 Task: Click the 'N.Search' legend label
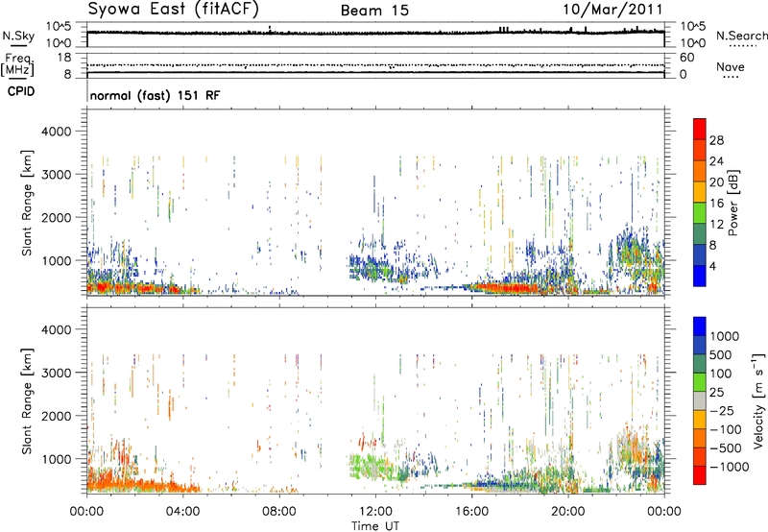741,36
